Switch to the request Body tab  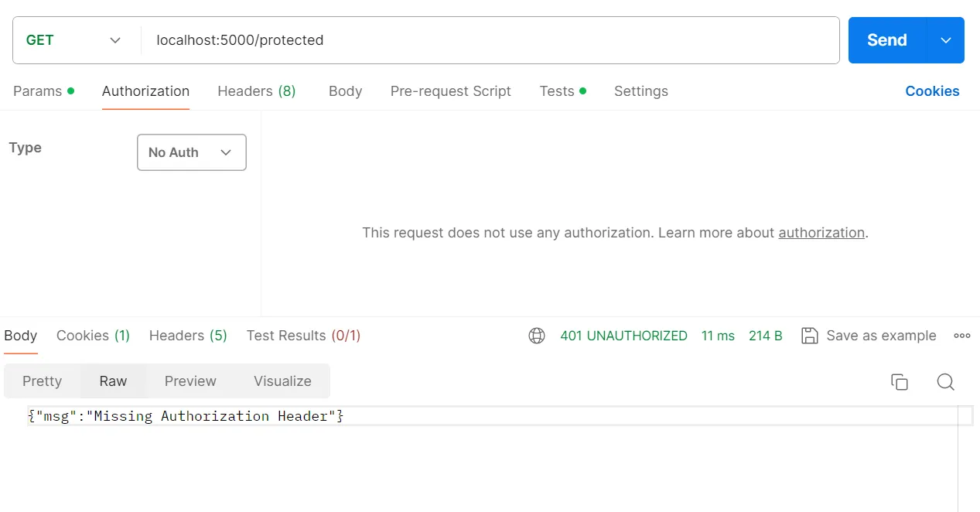coord(345,91)
